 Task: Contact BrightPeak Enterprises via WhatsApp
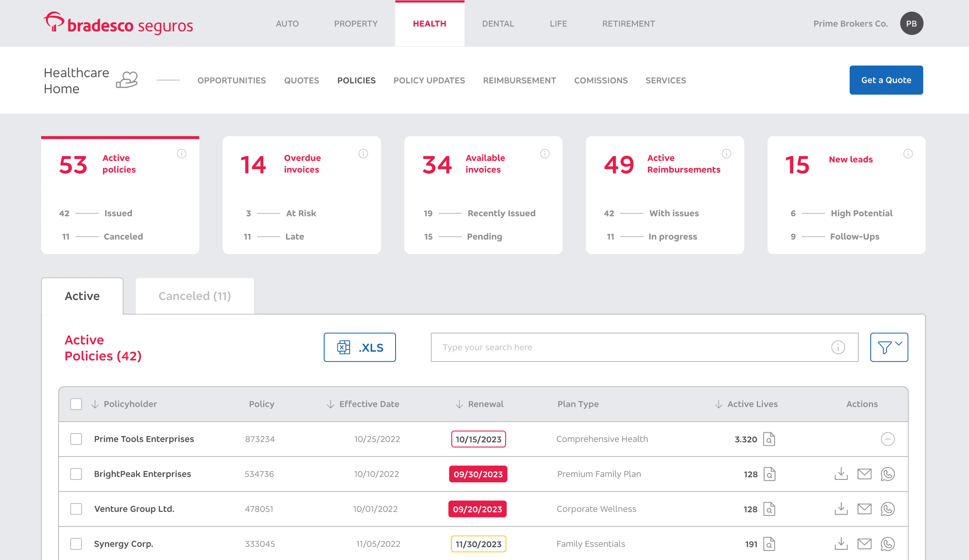888,474
